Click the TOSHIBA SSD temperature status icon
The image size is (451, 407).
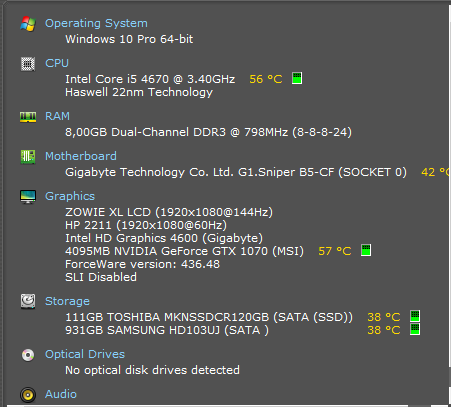click(x=415, y=316)
